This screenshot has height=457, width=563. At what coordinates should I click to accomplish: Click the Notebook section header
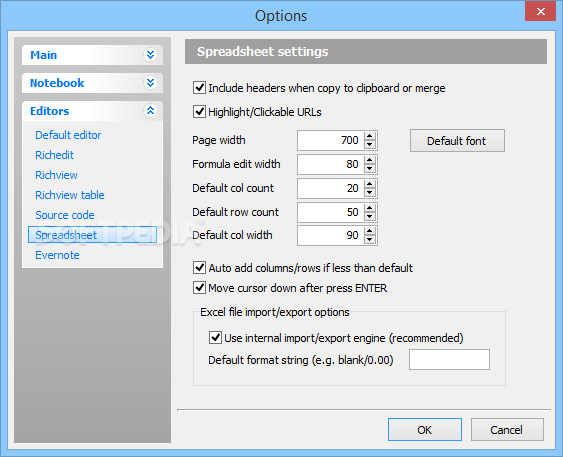tap(92, 83)
